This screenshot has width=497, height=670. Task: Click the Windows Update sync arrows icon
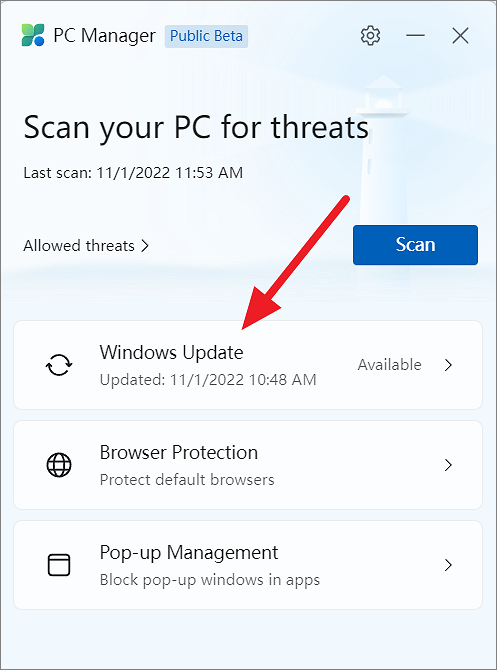pyautogui.click(x=59, y=365)
